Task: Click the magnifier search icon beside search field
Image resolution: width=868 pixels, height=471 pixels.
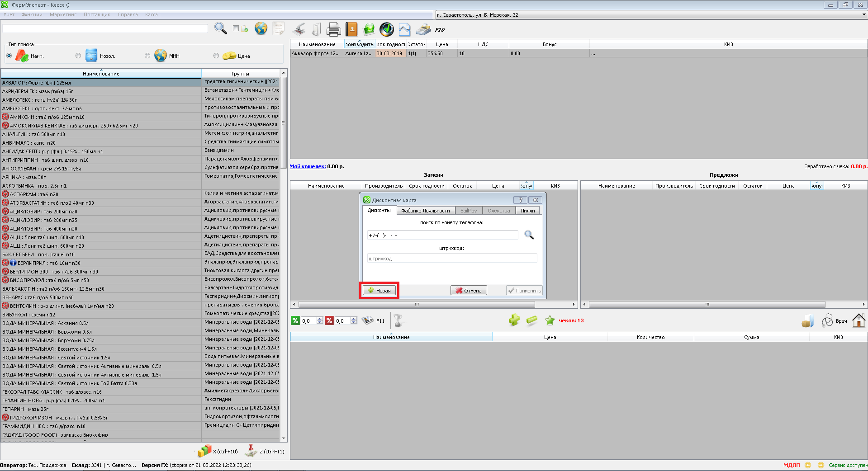Action: click(x=220, y=28)
